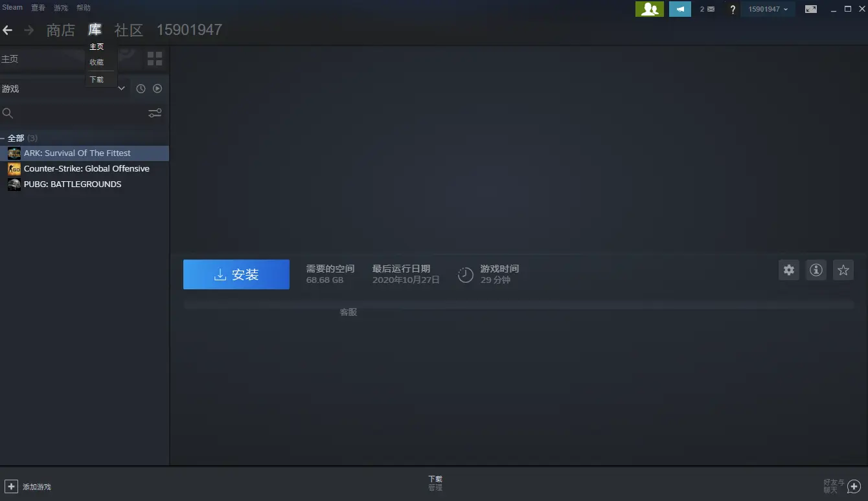Go to the 商店 tab
The height and width of the screenshot is (501, 868).
coord(61,30)
